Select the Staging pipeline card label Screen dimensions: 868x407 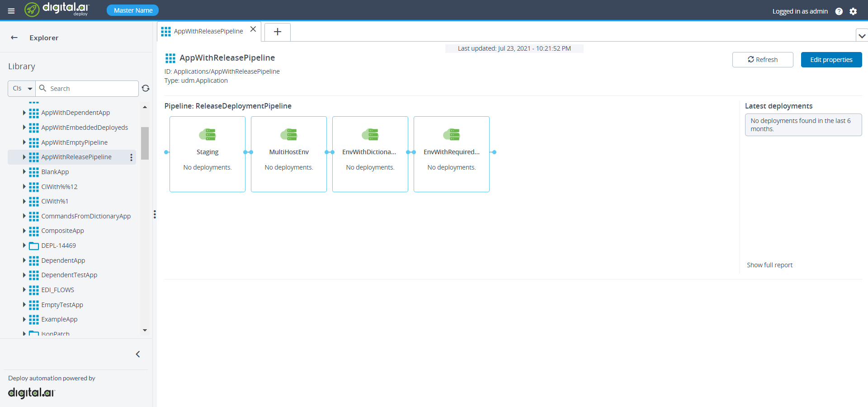pos(208,152)
